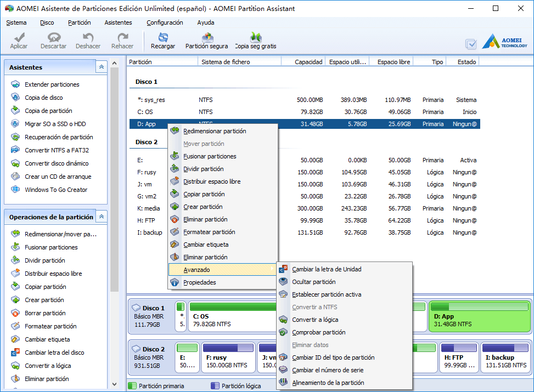This screenshot has width=534, height=392.
Task: Click the sidebar scrollbar down arrow
Action: point(114,384)
